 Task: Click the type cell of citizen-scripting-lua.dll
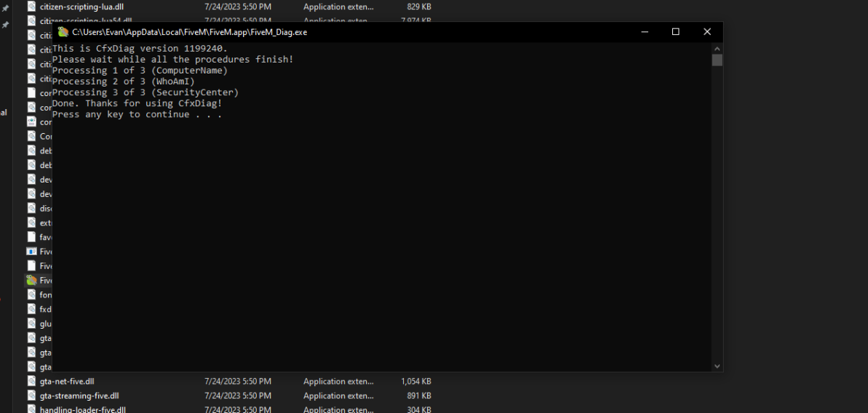[338, 7]
